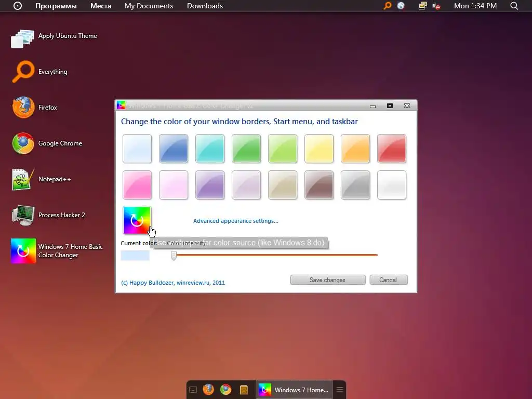
Task: Switch to Windows 7 Home taskbar item
Action: point(294,390)
